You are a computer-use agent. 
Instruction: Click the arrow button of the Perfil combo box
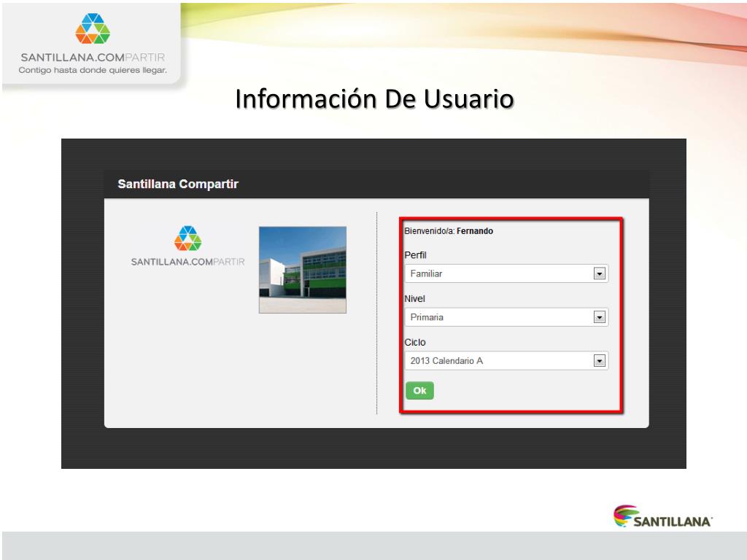click(600, 274)
